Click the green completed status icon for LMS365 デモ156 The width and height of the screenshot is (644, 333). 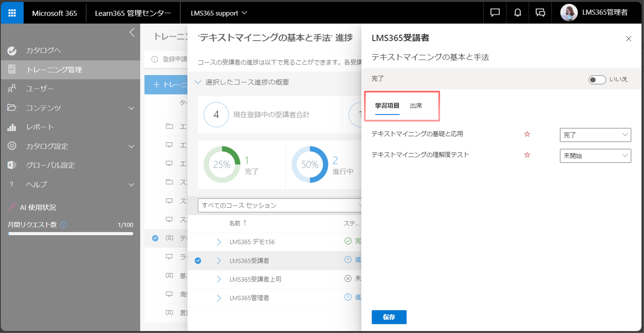[348, 241]
